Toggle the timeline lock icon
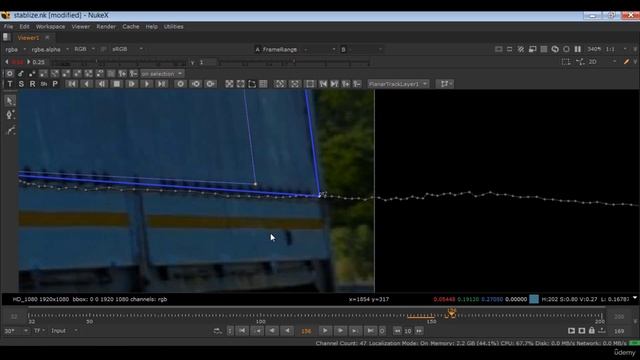This screenshot has height=360, width=640. point(591,331)
